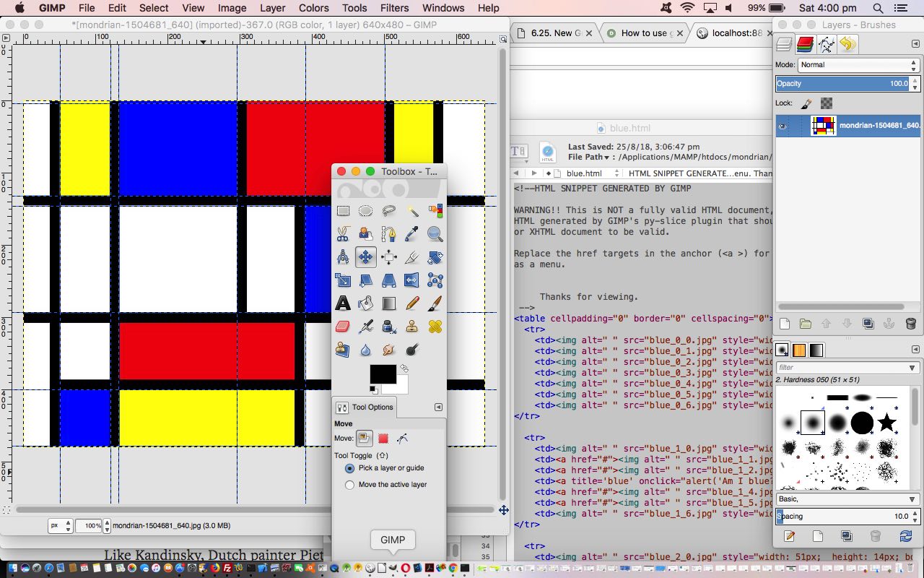924x578 pixels.
Task: Choose the Blur/Sharpen droplet tool
Action: pyautogui.click(x=366, y=350)
